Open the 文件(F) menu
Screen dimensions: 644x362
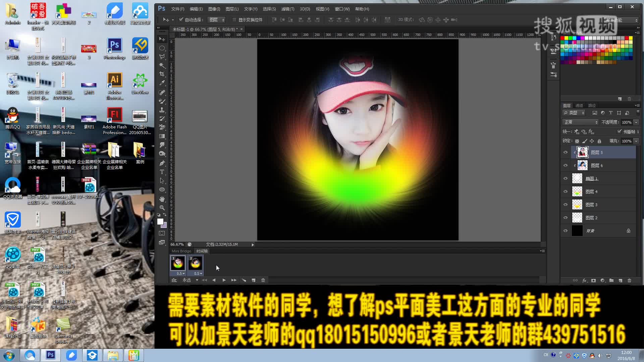[x=177, y=9]
